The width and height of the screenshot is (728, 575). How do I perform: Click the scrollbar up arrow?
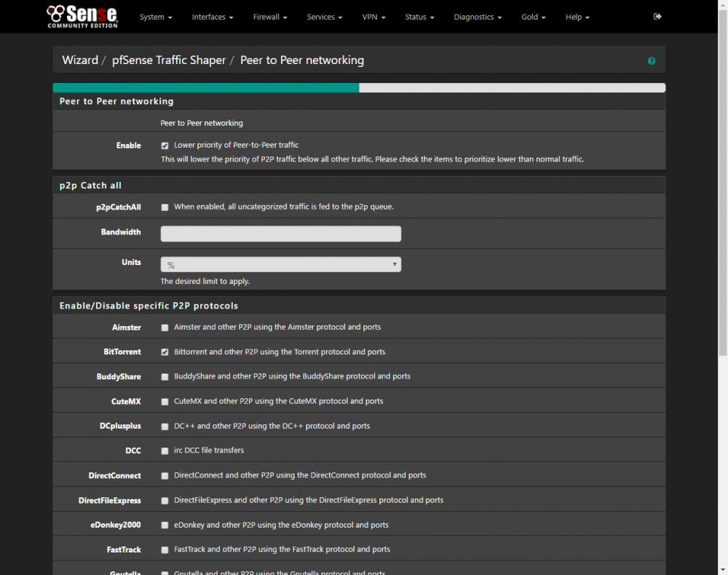(x=723, y=4)
